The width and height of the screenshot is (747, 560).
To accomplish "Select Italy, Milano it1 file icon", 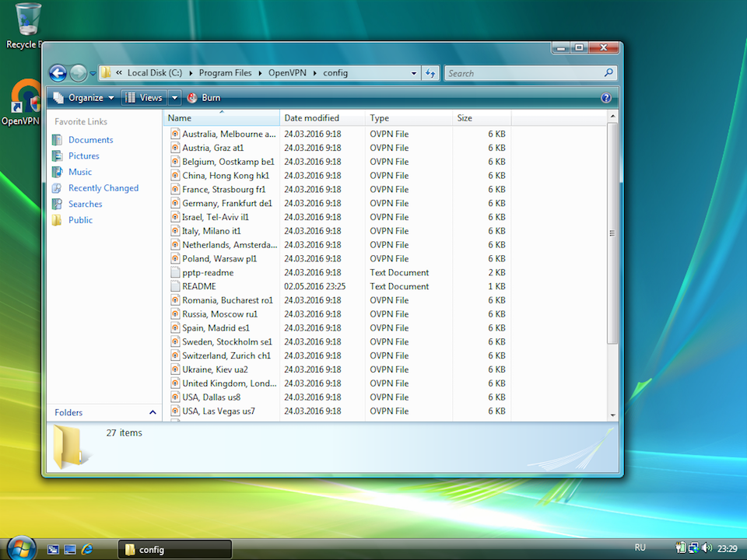I will tap(175, 230).
